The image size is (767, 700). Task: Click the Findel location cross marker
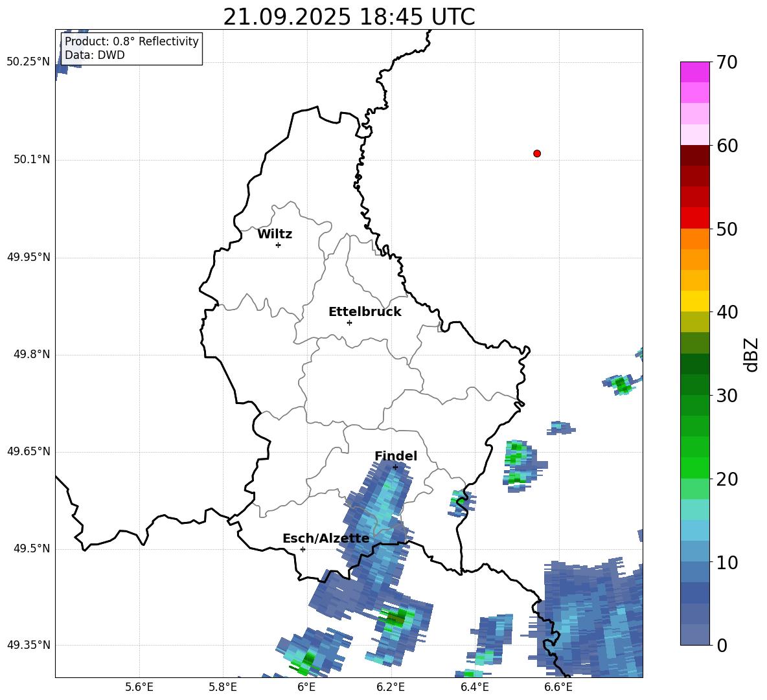(x=395, y=468)
